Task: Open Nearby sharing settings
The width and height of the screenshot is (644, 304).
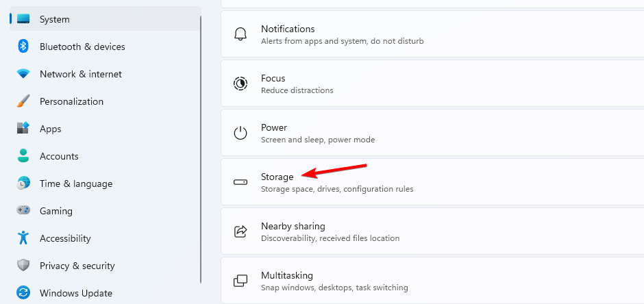Action: [x=432, y=231]
